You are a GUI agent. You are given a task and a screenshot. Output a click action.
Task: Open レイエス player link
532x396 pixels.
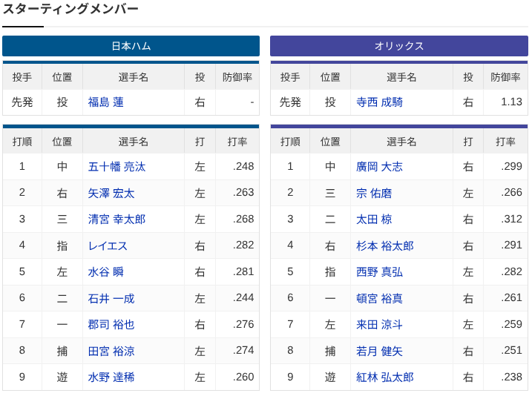click(x=108, y=245)
